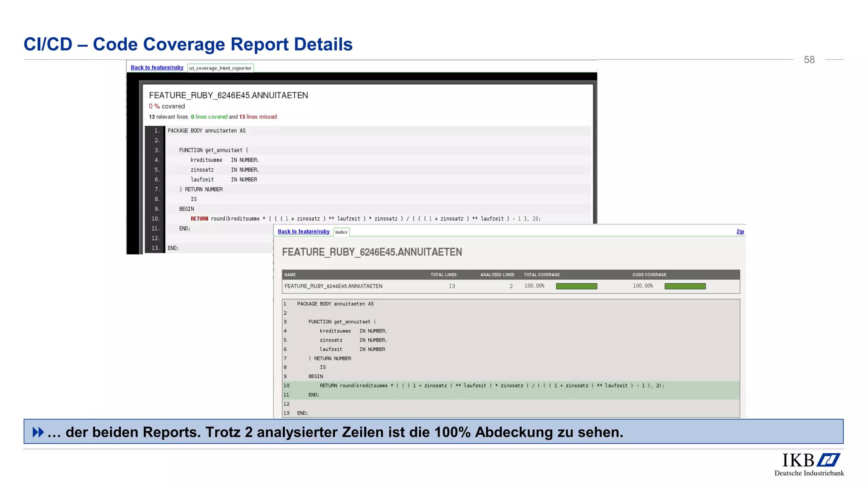The image size is (868, 488).
Task: Click '0 lines covered' green text
Action: (x=209, y=117)
